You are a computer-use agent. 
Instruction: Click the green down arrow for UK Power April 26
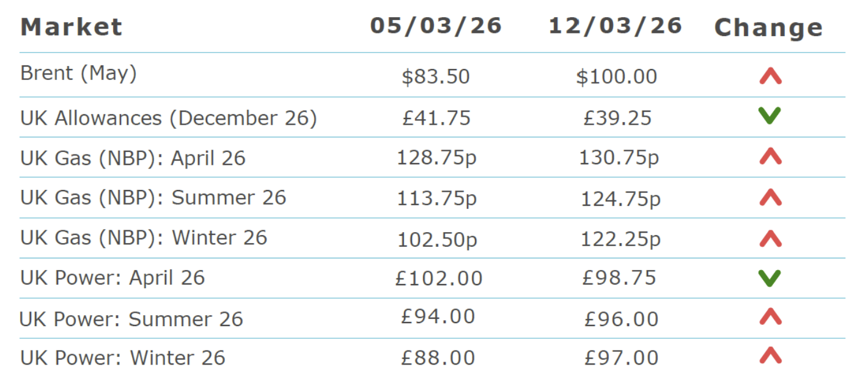click(770, 279)
